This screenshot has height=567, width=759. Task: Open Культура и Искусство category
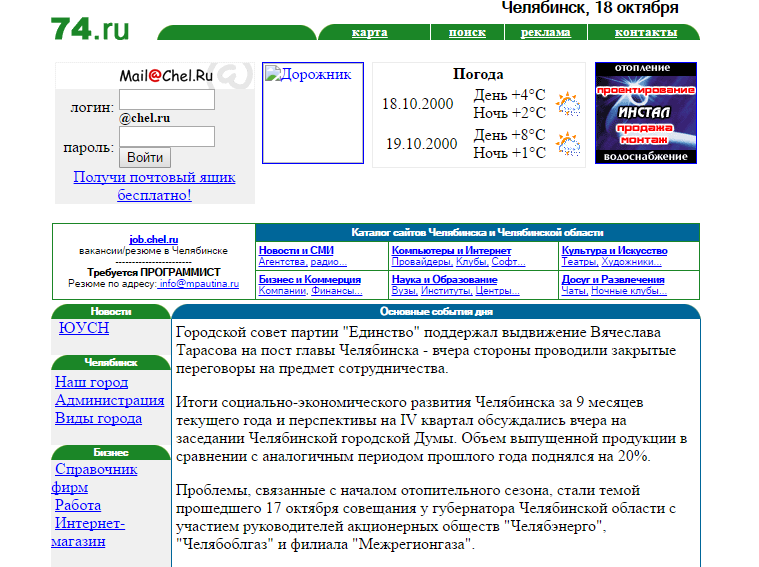point(614,250)
